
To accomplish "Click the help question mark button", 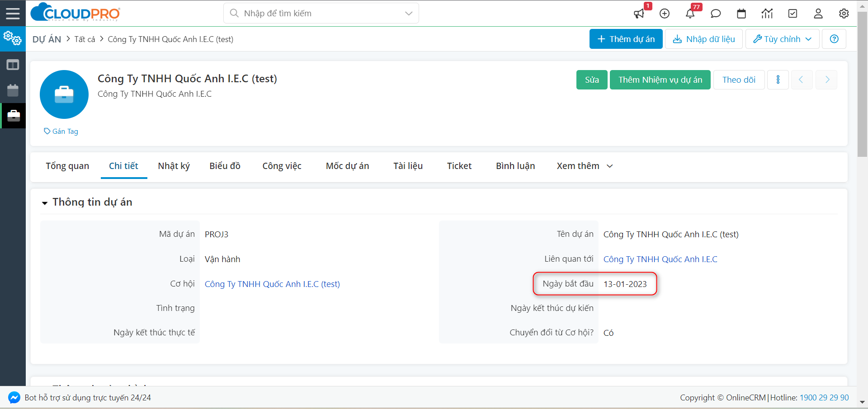I will pyautogui.click(x=834, y=39).
